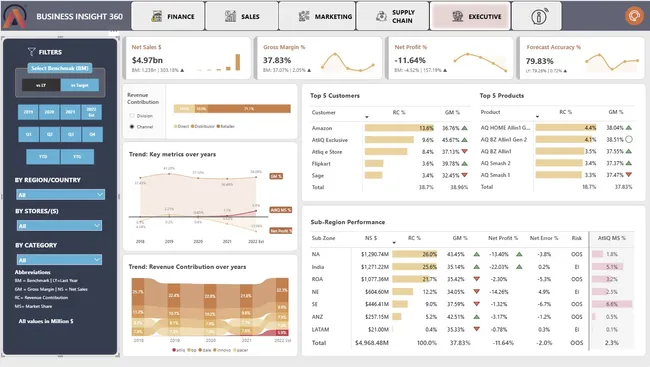Select quarter Q3 filter
Screen dimensions: 650x367
(71, 134)
